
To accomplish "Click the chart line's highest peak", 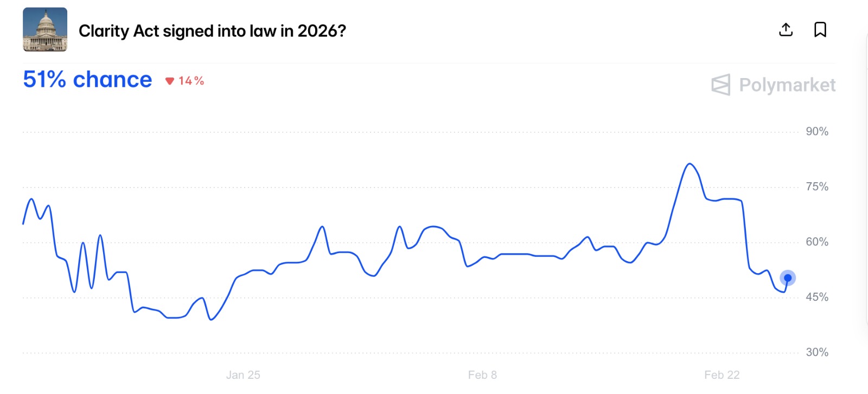I will point(690,164).
